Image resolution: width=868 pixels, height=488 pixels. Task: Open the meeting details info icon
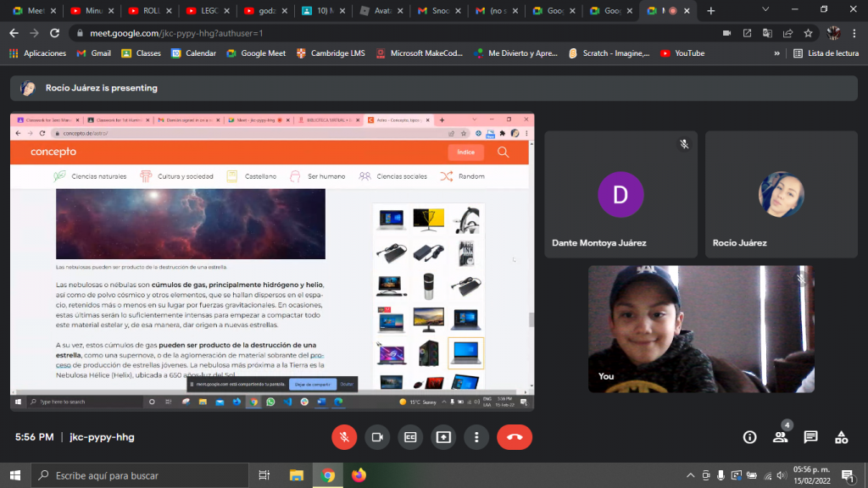coord(749,437)
